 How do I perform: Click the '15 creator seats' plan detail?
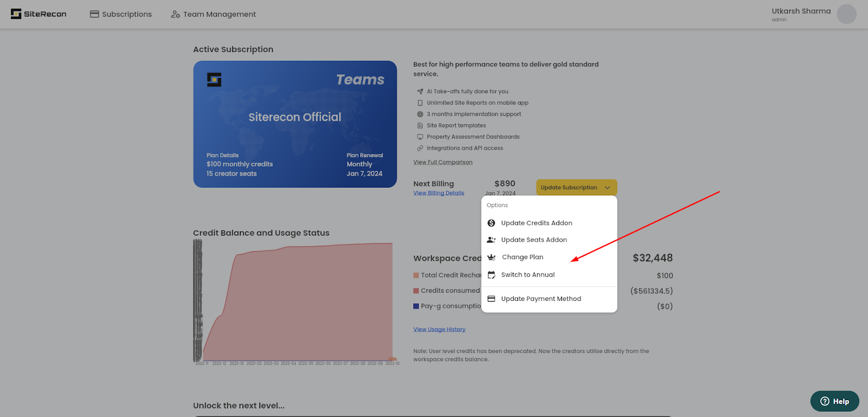coord(232,174)
